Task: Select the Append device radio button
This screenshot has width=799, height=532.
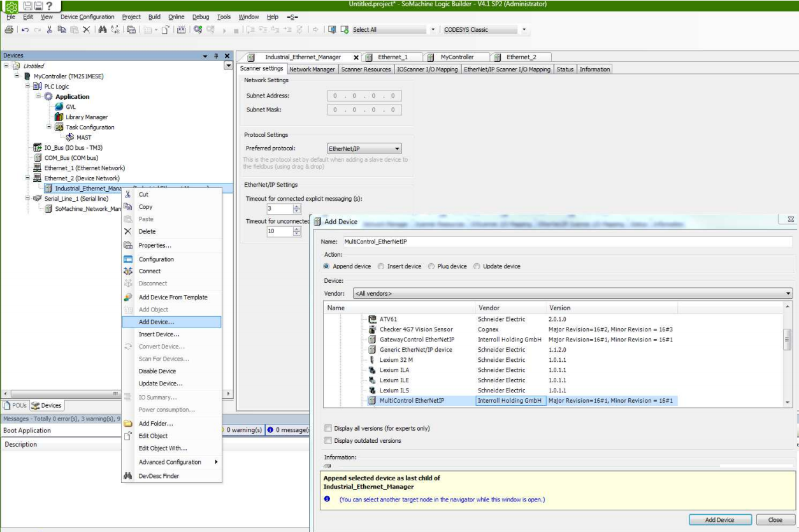Action: 327,266
